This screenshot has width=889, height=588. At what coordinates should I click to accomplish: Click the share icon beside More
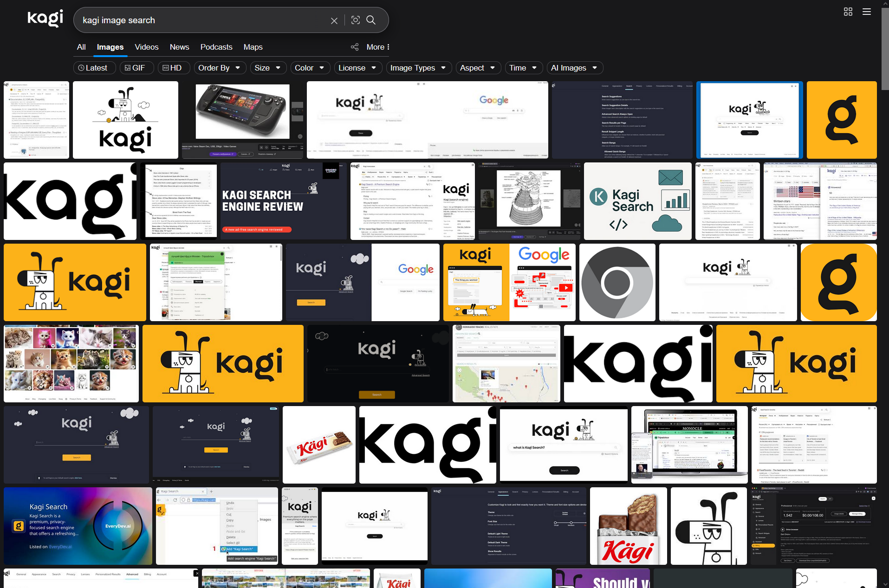click(355, 47)
